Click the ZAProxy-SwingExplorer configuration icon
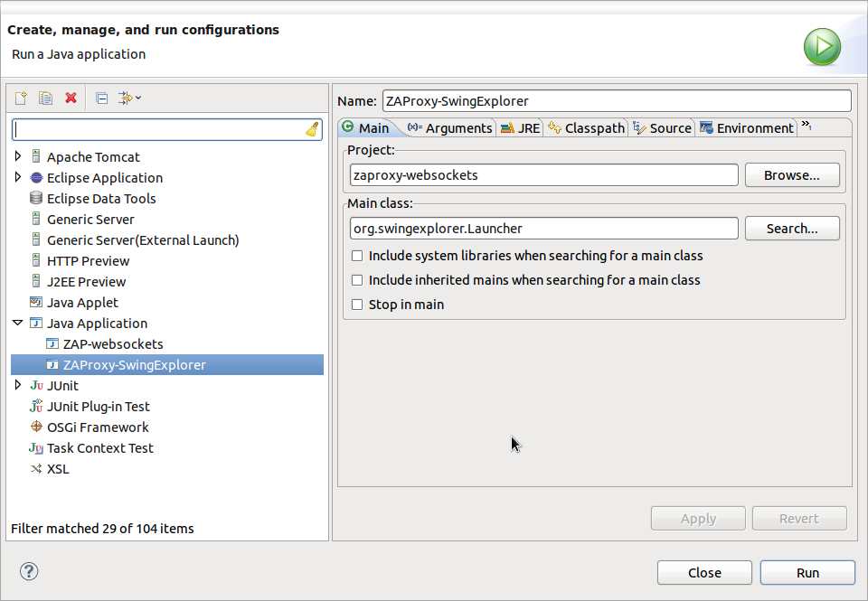The width and height of the screenshot is (868, 601). pyautogui.click(x=52, y=365)
